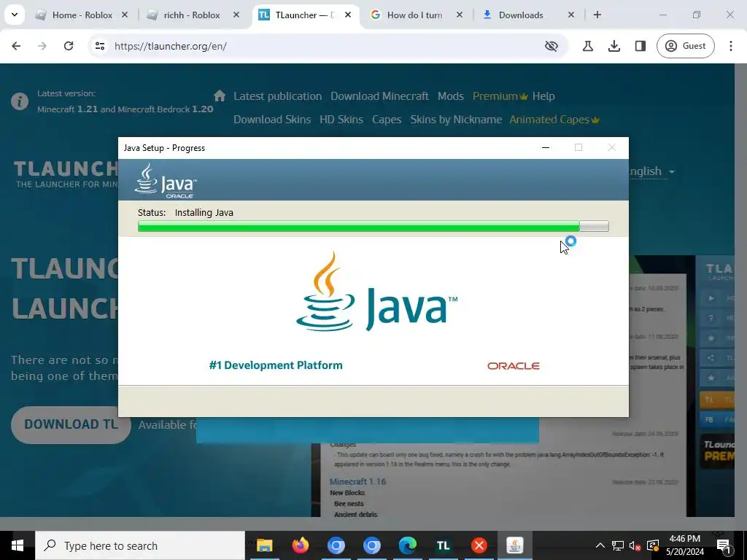Open Mods menu link

pos(451,96)
